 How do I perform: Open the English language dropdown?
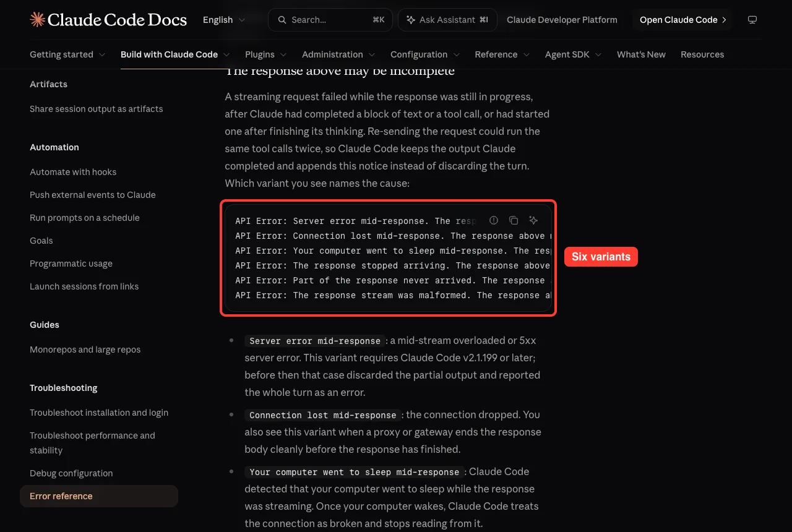coord(224,20)
